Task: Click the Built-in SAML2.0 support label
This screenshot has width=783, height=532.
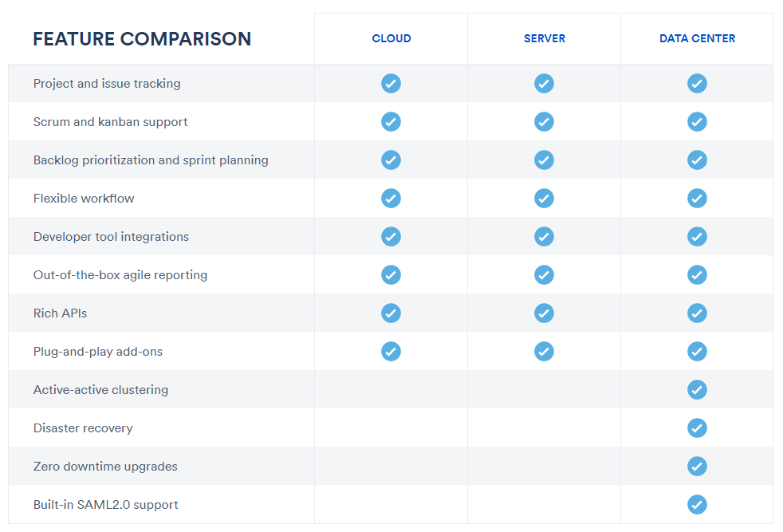Action: 105,505
